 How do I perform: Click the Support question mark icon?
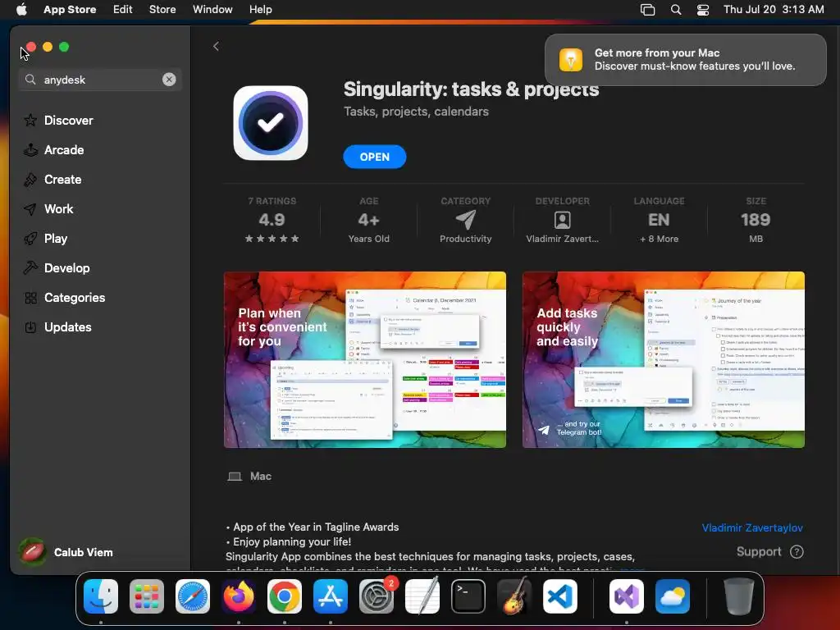(797, 552)
